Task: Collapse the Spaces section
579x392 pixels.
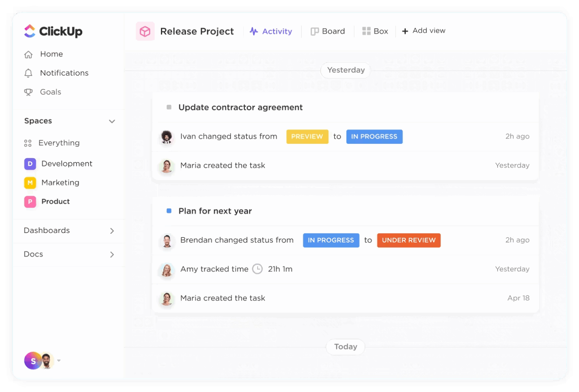Action: 112,121
